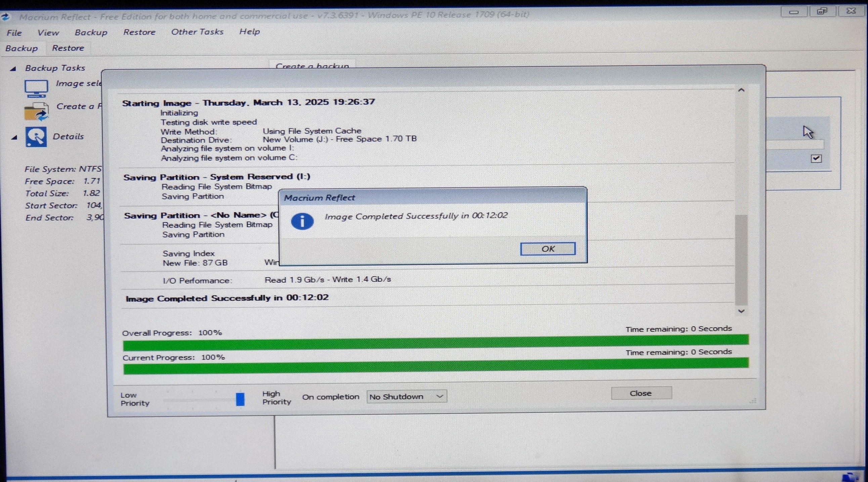Image resolution: width=868 pixels, height=482 pixels.
Task: Collapse the Details section
Action: pos(14,137)
